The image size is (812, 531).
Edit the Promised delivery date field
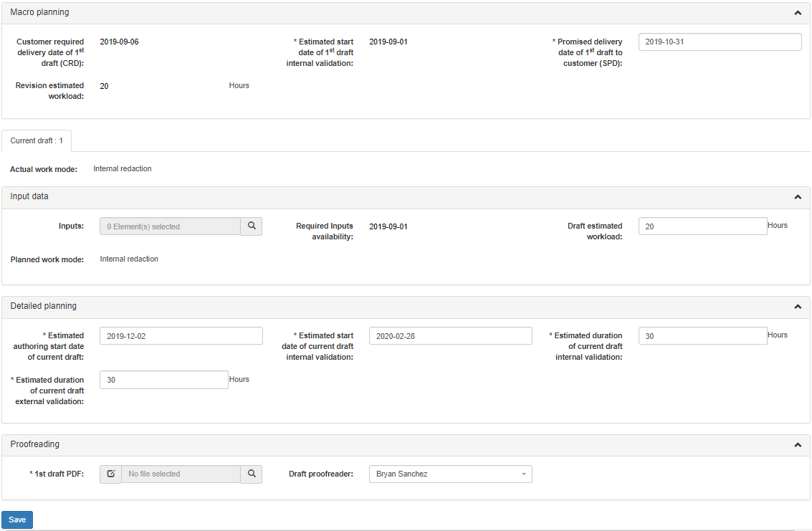[720, 42]
